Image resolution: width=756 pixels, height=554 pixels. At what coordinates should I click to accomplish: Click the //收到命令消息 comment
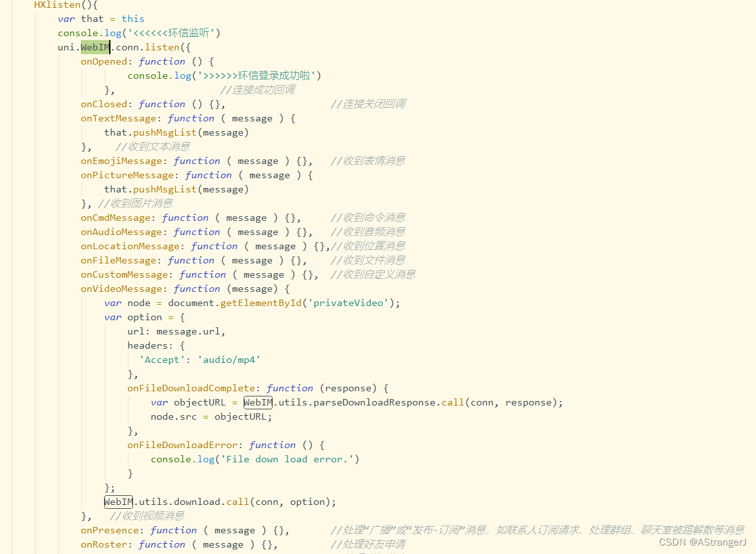(x=368, y=218)
